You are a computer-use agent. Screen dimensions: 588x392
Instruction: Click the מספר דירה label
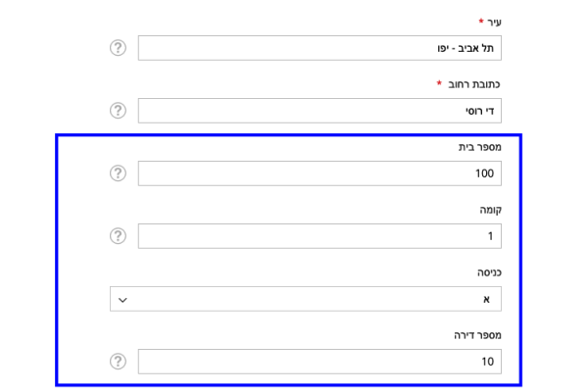[477, 335]
